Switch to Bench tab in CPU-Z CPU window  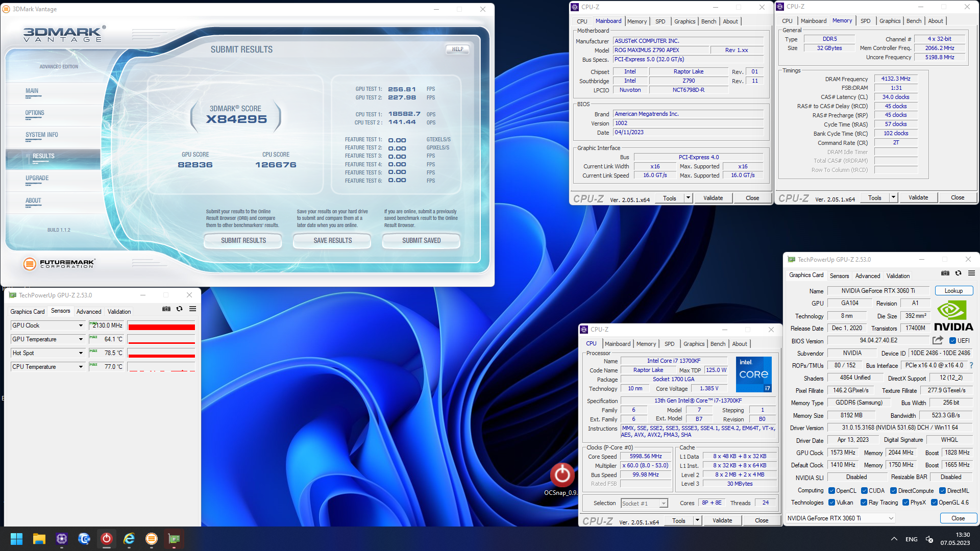pos(718,344)
